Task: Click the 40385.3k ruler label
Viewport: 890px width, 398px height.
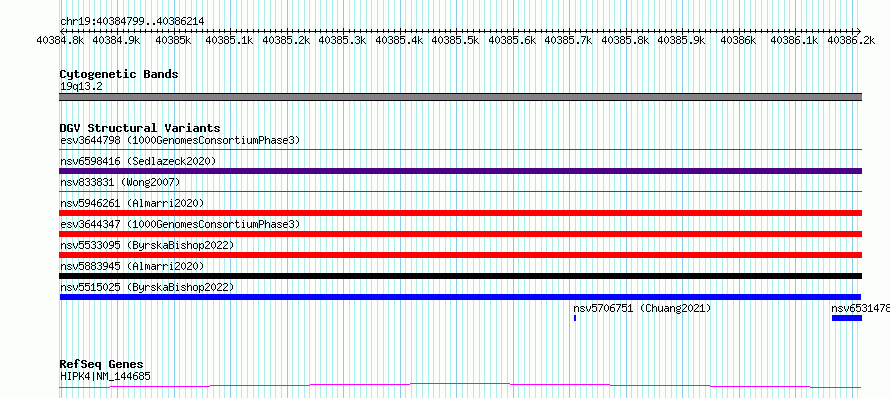Action: pyautogui.click(x=342, y=40)
